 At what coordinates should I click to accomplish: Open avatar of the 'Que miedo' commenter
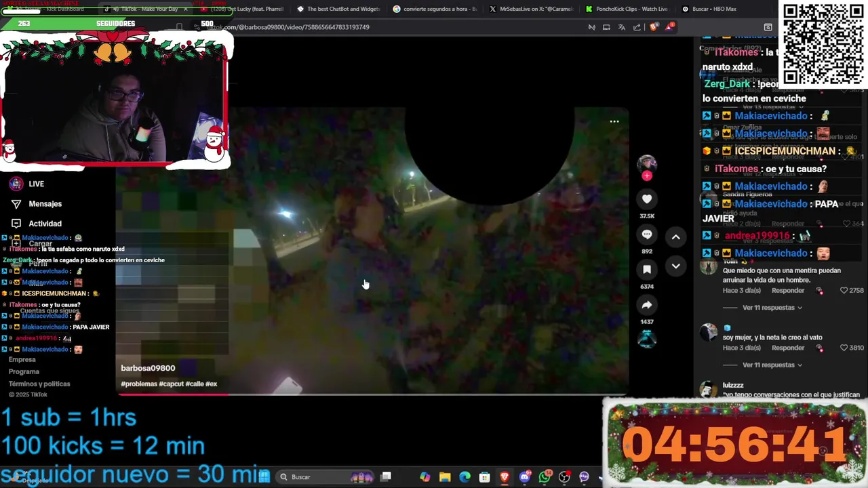pos(709,266)
